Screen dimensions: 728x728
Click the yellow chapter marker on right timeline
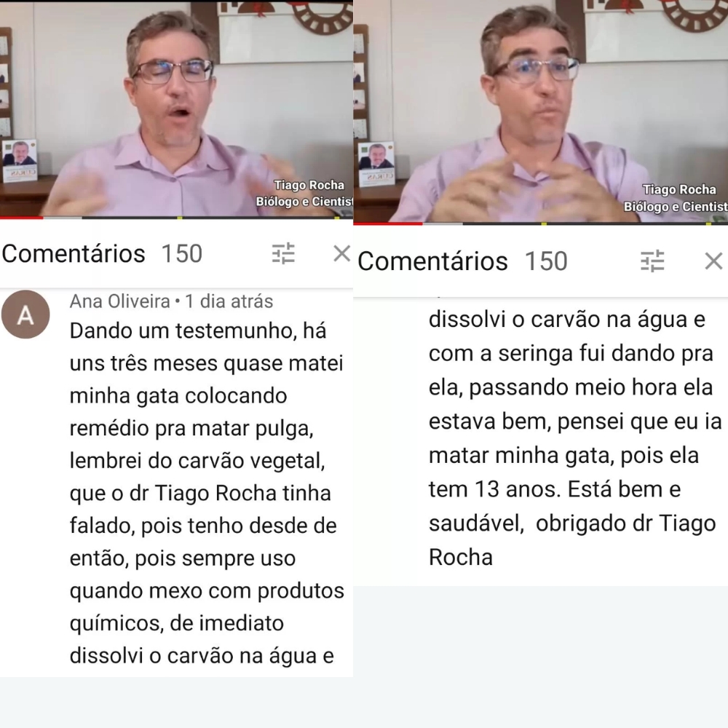[544, 223]
